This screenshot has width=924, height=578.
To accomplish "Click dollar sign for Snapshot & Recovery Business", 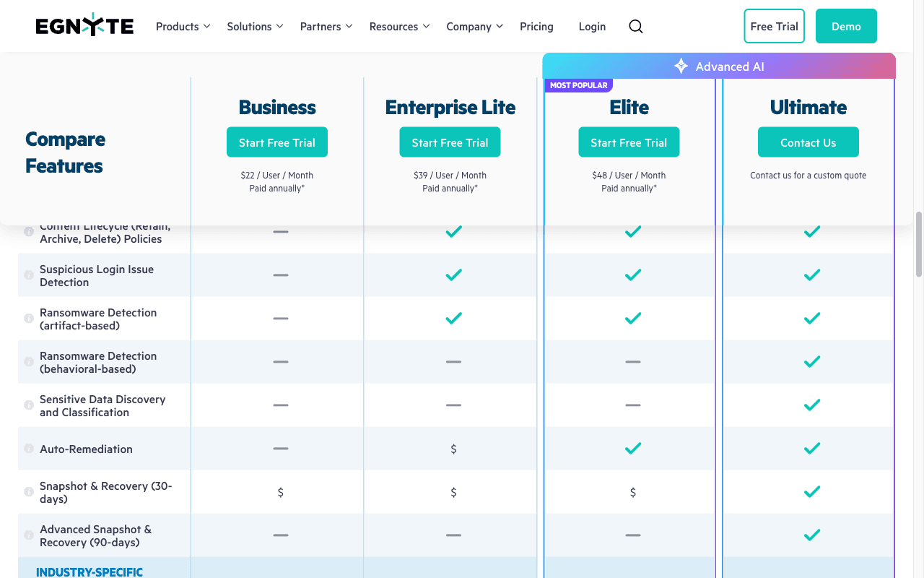I will 281,492.
